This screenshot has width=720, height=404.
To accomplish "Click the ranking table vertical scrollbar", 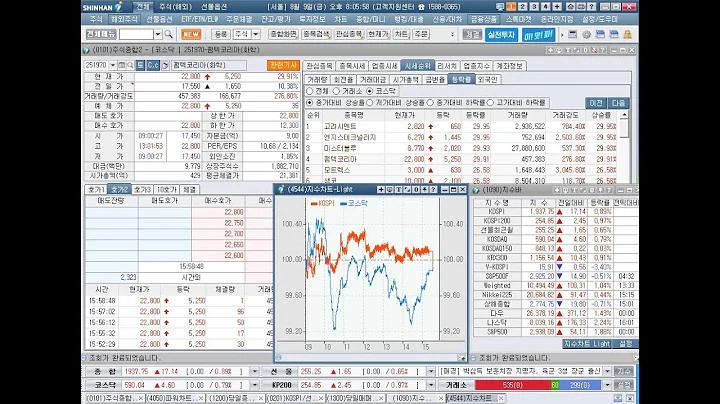I will click(x=624, y=147).
